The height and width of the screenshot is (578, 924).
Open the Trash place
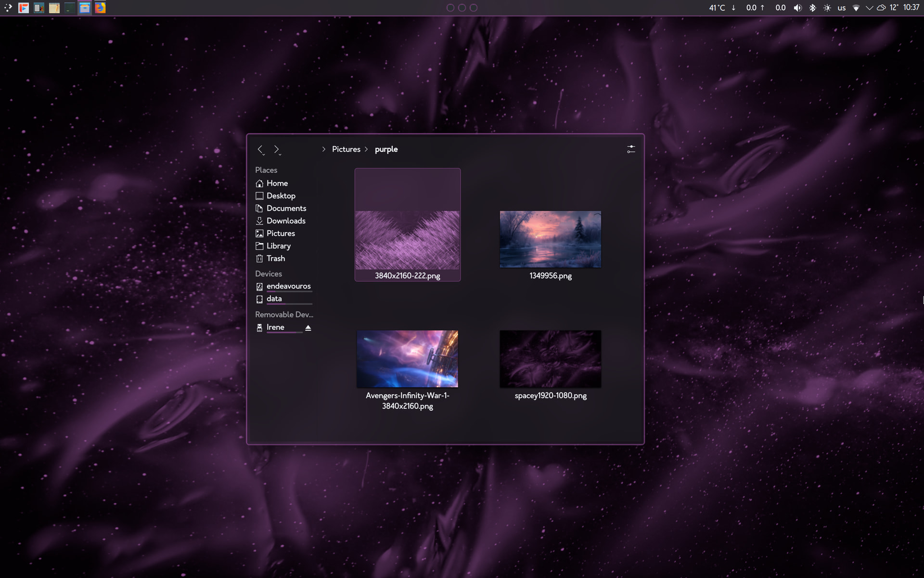click(275, 258)
